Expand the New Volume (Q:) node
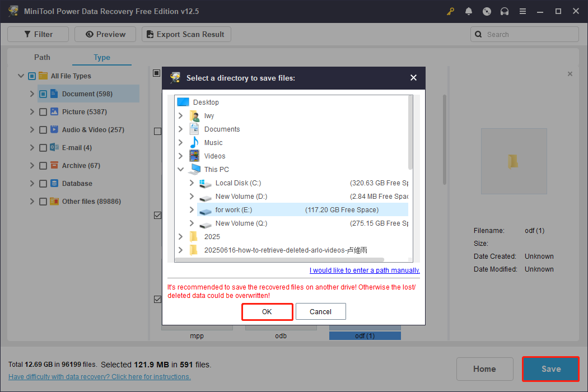Viewport: 588px width, 392px height. (x=192, y=223)
